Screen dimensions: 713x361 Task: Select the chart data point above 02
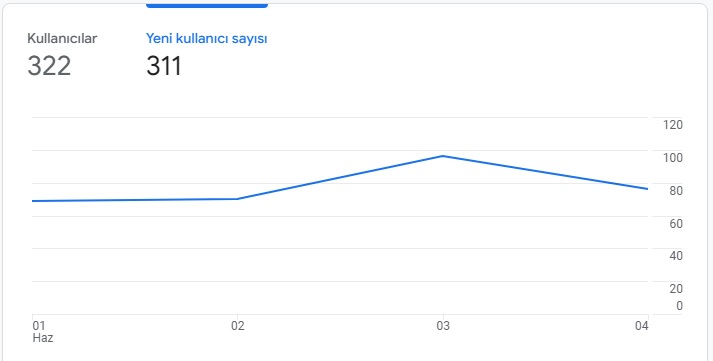click(237, 199)
